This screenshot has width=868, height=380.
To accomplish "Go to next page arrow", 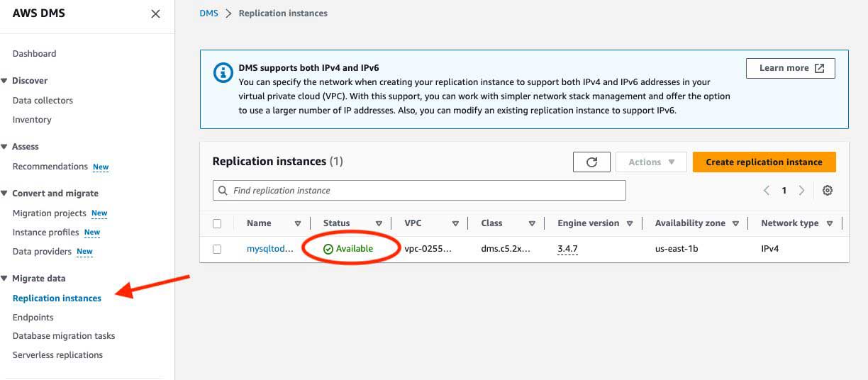I will click(801, 191).
